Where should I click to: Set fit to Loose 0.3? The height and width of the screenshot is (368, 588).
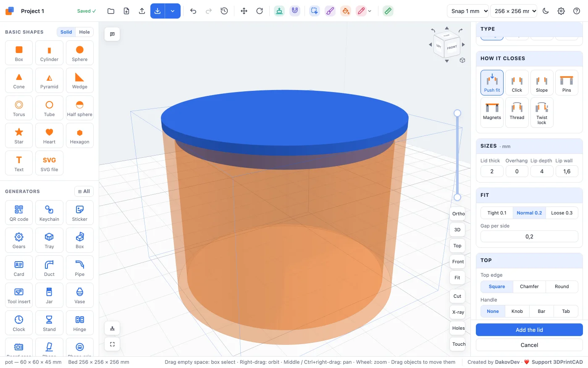pos(562,213)
